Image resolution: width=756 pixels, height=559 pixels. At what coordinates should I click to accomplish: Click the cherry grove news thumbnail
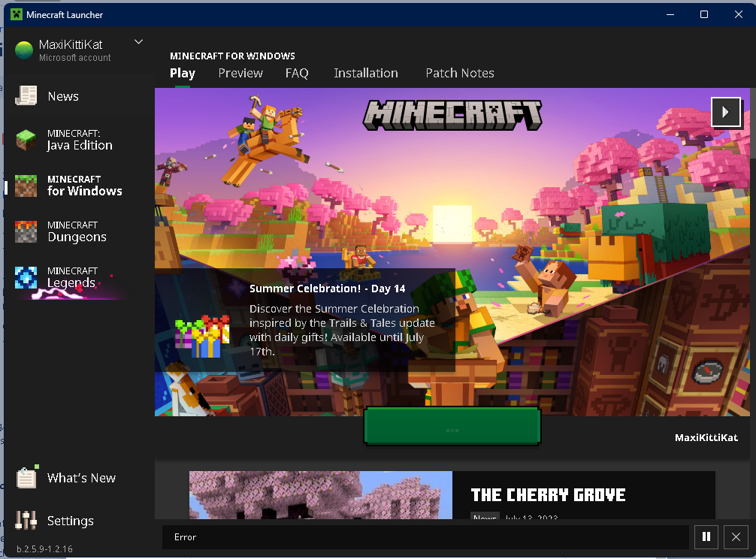pyautogui.click(x=320, y=495)
